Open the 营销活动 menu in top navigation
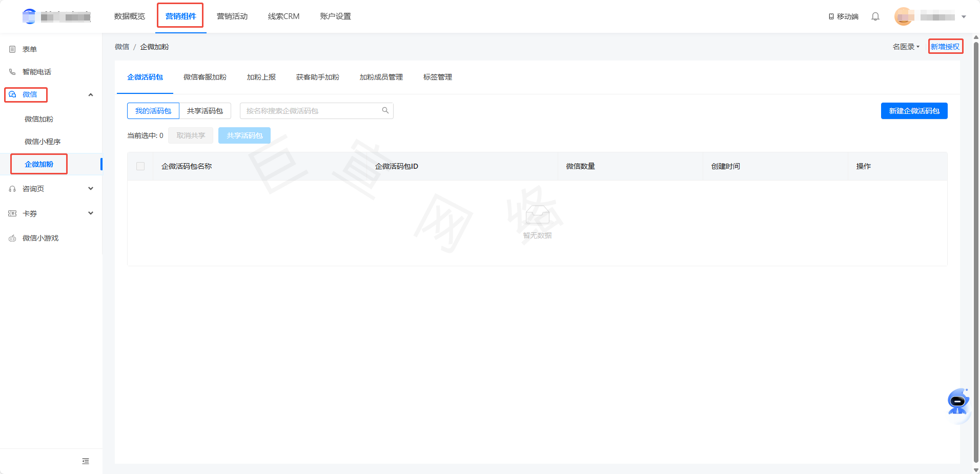This screenshot has width=980, height=474. tap(232, 16)
